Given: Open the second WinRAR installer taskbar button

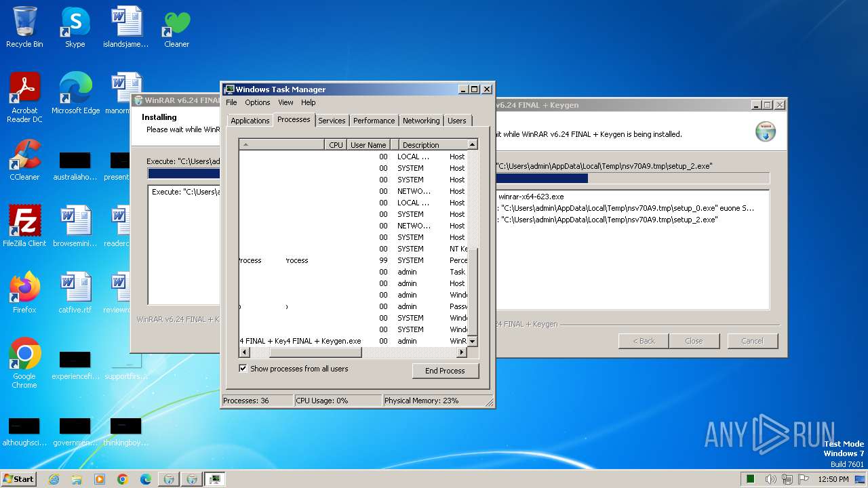Looking at the screenshot, I should point(191,479).
